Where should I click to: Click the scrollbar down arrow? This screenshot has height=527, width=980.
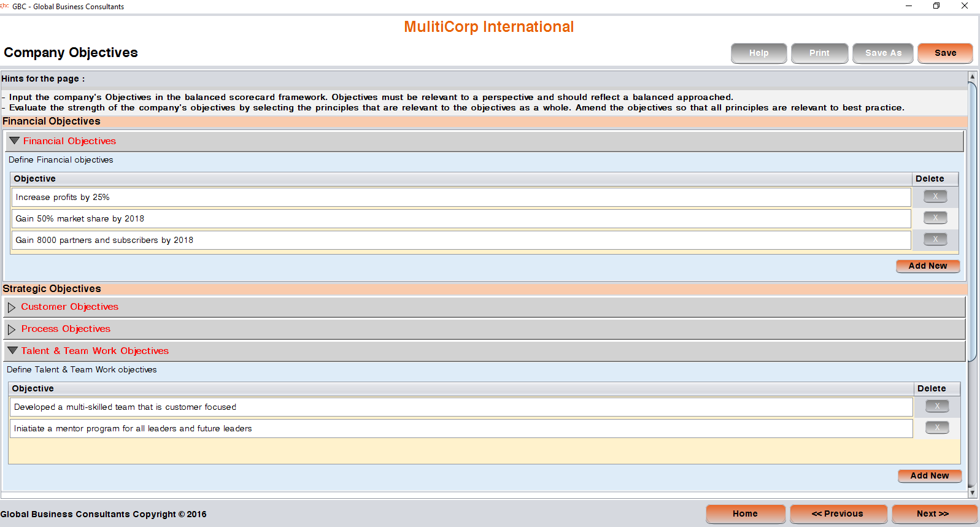coord(972,493)
